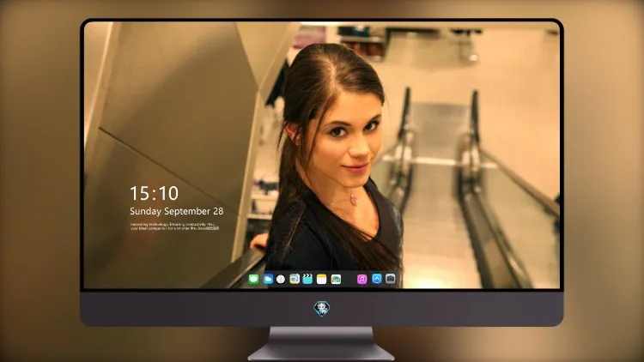Open the Photos gallery app in dock
The width and height of the screenshot is (644, 362).
336,280
